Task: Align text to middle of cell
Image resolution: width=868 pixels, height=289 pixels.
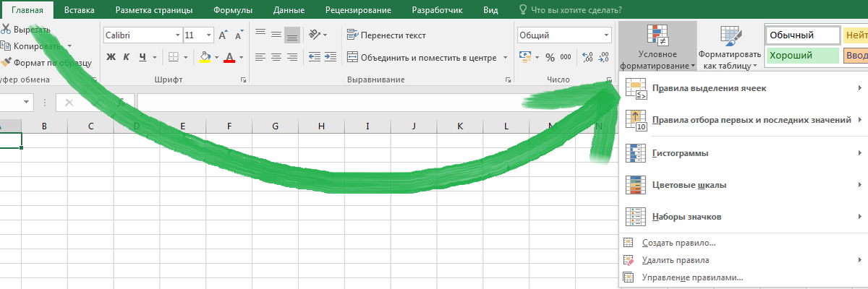Action: 276,34
